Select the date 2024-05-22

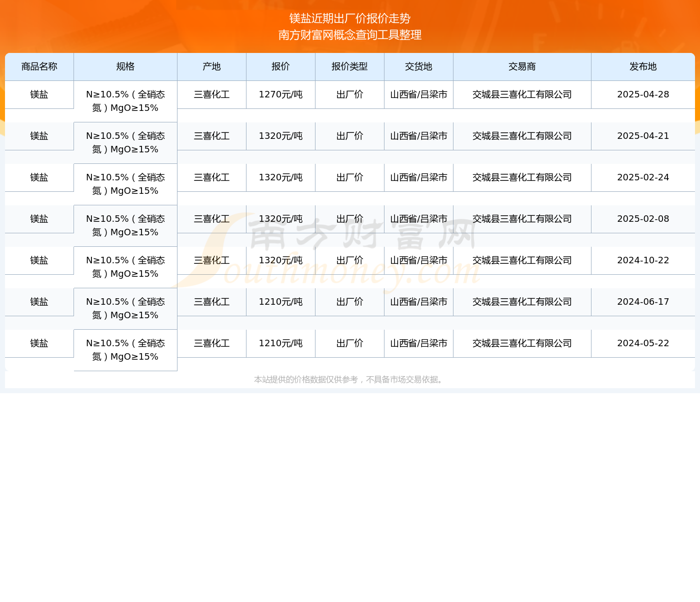coord(643,343)
